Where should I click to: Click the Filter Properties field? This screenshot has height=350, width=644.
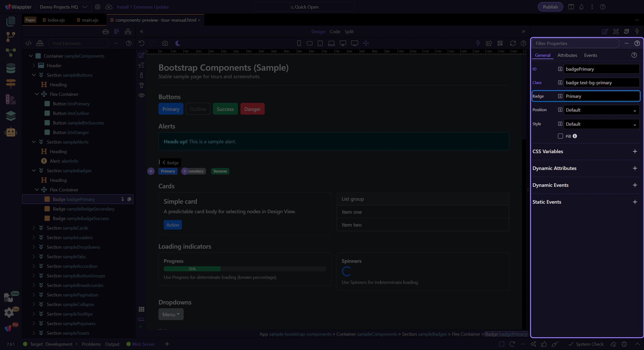point(576,43)
